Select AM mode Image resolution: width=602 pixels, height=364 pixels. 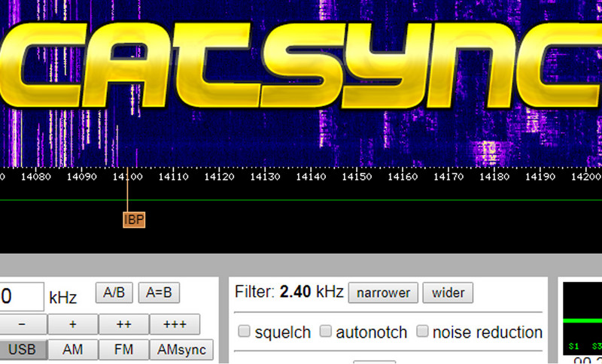pyautogui.click(x=73, y=350)
